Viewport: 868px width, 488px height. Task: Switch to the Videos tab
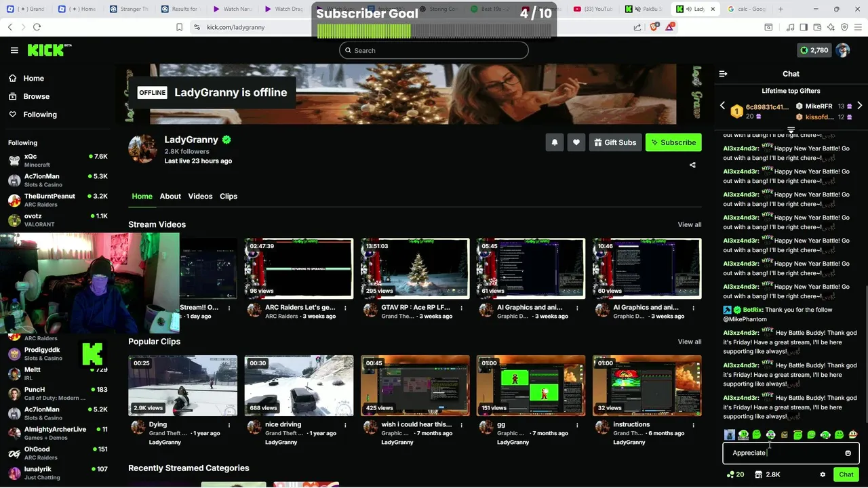(x=200, y=196)
